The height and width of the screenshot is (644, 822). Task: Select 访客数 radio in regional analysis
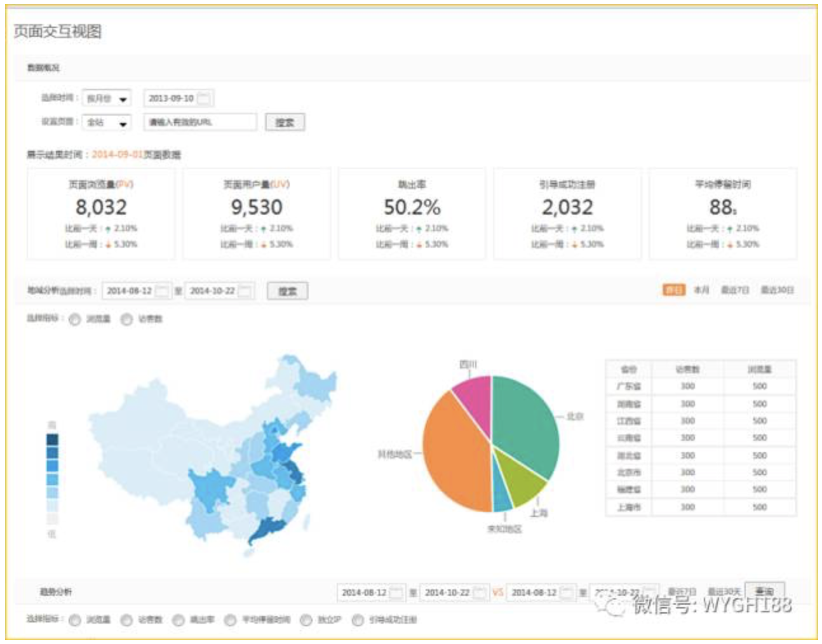pos(126,319)
